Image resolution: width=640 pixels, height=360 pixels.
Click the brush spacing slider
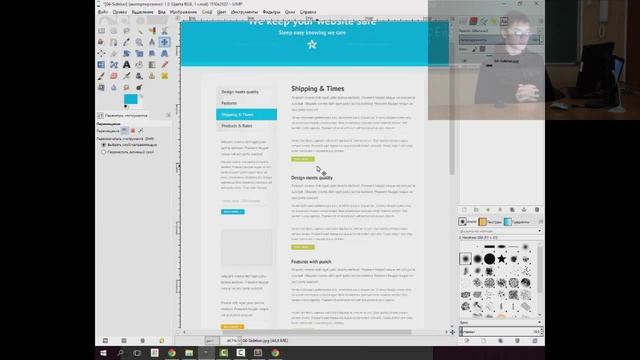click(x=501, y=331)
